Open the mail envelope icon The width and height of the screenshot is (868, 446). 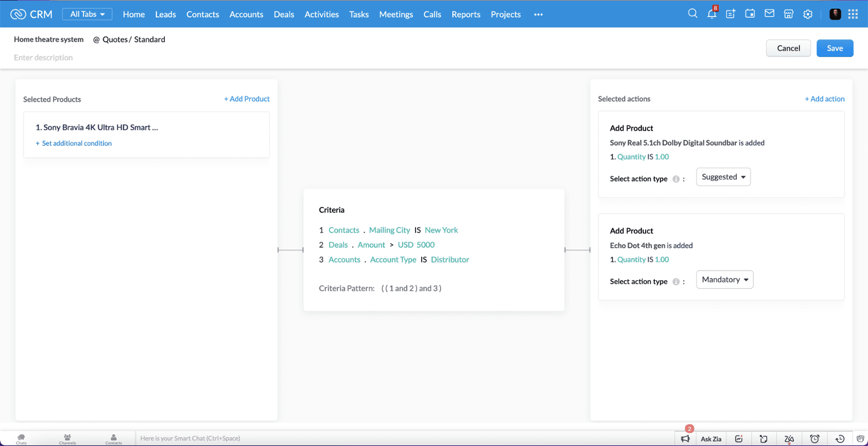coord(769,14)
